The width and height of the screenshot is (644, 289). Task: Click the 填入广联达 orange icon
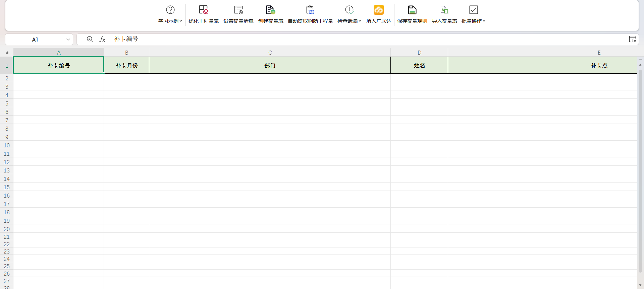[379, 10]
